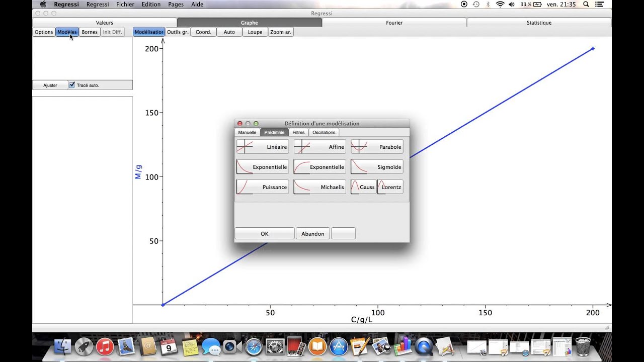Click the Coord. toolbar button
This screenshot has width=644, height=362.
(203, 32)
